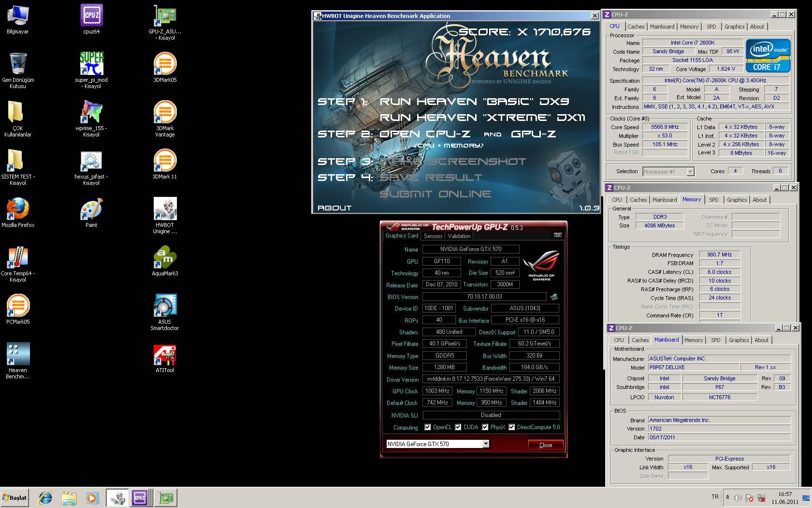The height and width of the screenshot is (508, 812).
Task: Open About tab in Mainboard CPU-Z window
Action: tap(761, 340)
